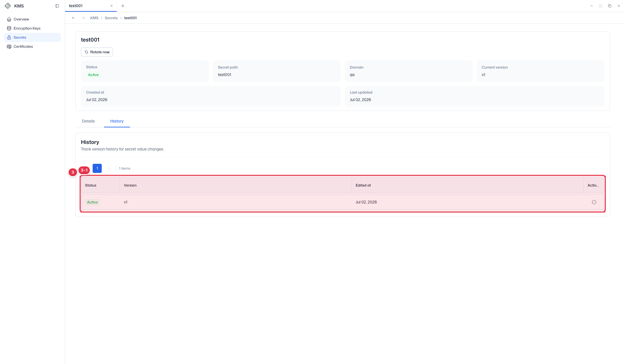Click the Secrets lock icon in sidebar
This screenshot has width=624, height=364.
[x=9, y=37]
